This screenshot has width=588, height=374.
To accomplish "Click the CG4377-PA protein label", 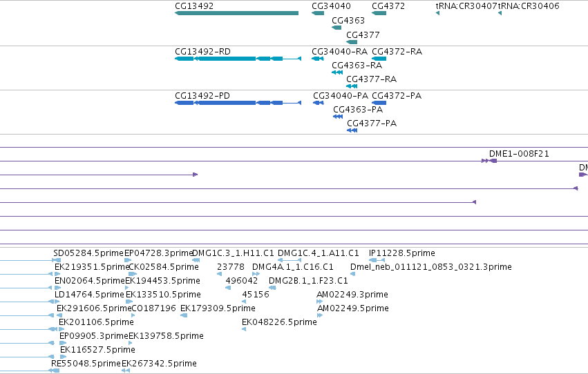I will tap(372, 124).
